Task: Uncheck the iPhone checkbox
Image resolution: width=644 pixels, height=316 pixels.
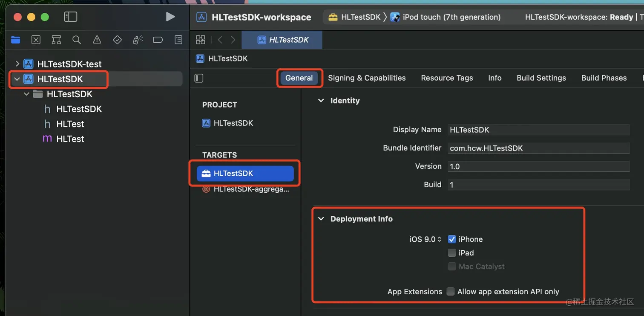Action: tap(452, 239)
